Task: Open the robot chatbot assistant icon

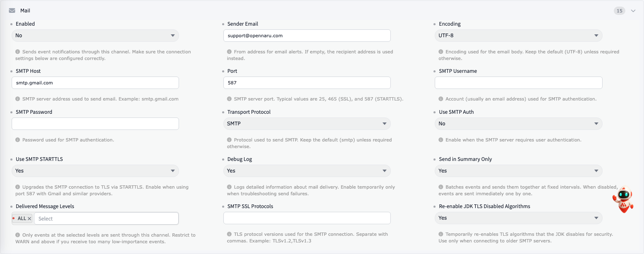Action: click(x=623, y=199)
